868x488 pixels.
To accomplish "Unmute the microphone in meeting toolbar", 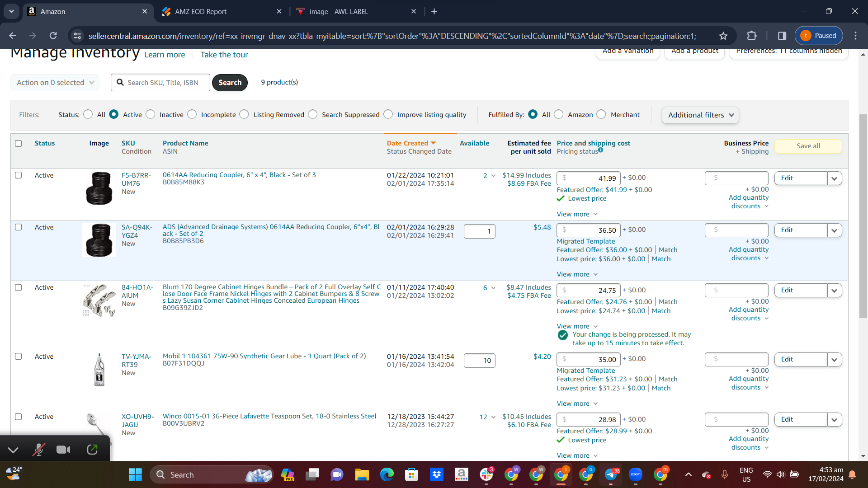I will [39, 450].
